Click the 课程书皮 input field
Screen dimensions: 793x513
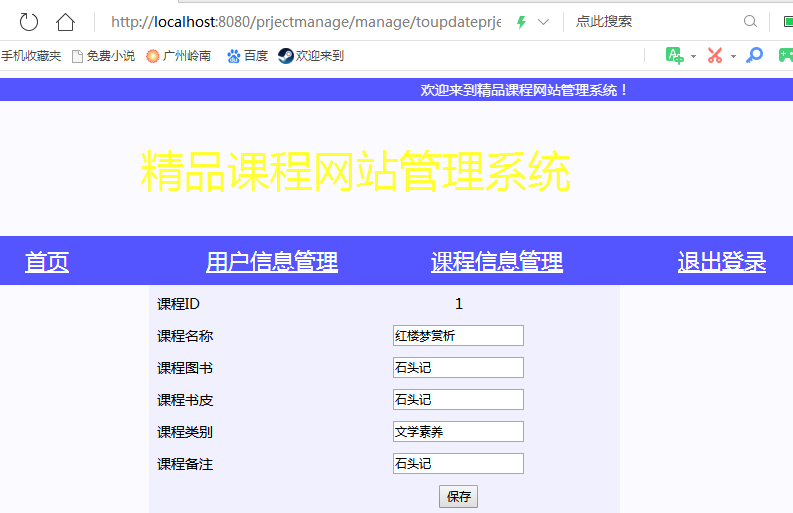coord(458,400)
